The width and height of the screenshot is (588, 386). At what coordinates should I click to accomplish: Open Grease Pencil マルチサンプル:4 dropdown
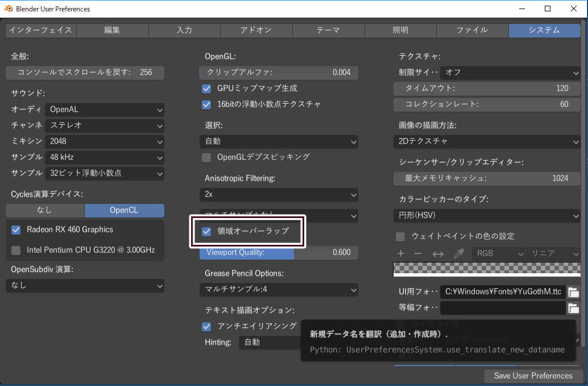[x=279, y=289]
